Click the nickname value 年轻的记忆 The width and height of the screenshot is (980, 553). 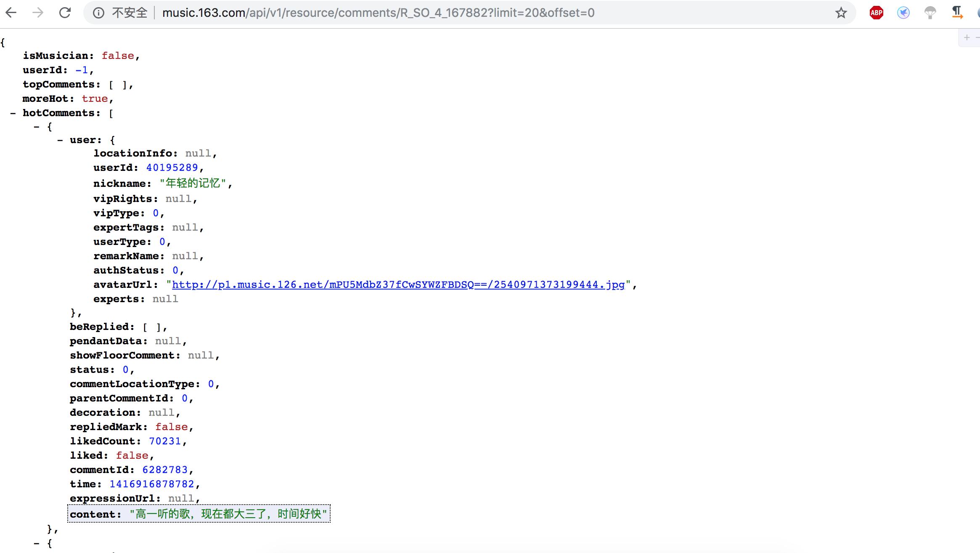pos(193,183)
